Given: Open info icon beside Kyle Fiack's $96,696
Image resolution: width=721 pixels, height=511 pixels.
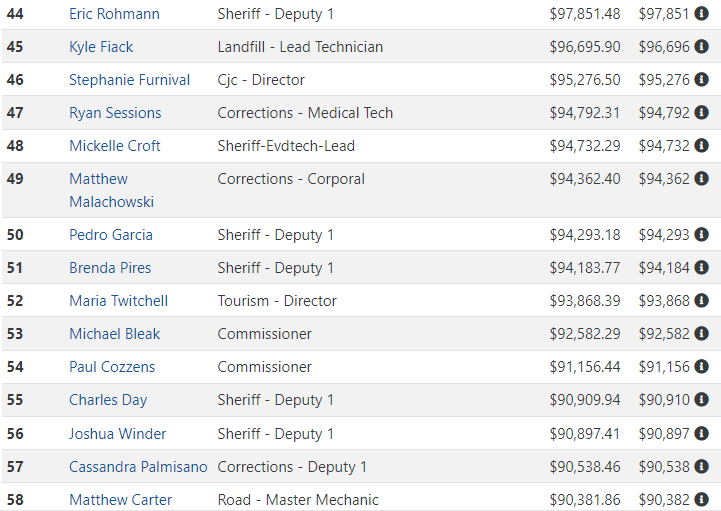Looking at the screenshot, I should (701, 46).
